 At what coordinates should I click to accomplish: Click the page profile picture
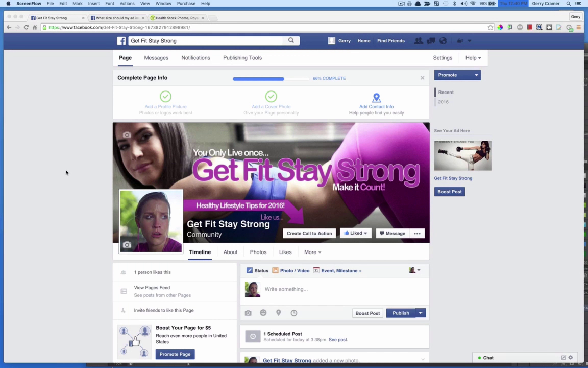tap(151, 221)
